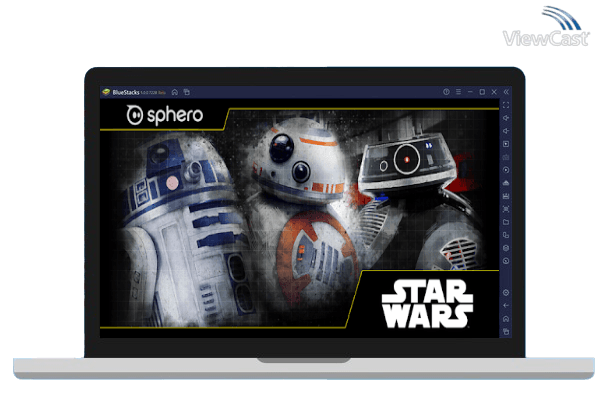
Task: Click the volume down speaker icon
Action: click(506, 131)
